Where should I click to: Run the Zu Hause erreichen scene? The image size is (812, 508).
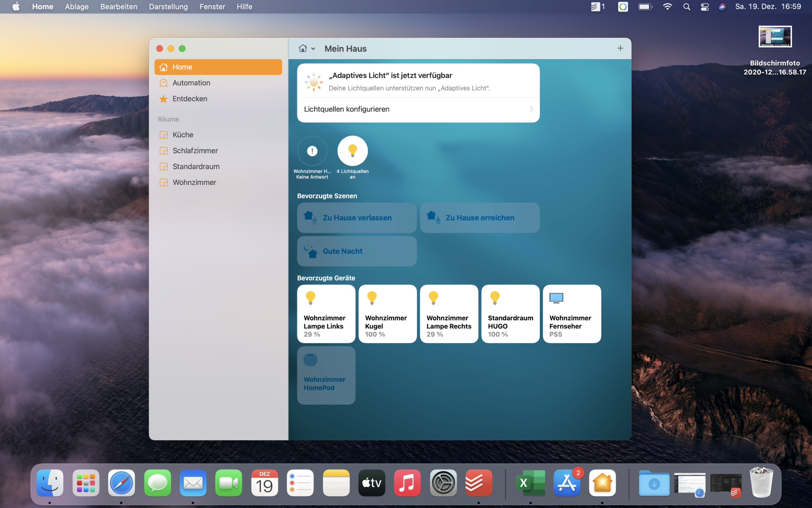click(480, 218)
